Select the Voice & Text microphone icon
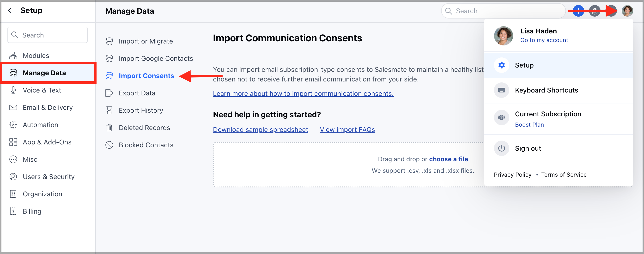Screen dimensions: 644x254 tap(13, 90)
